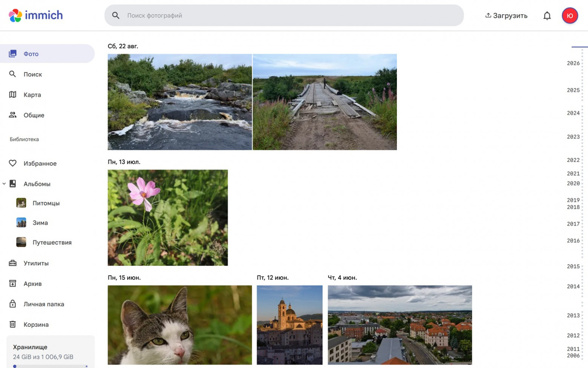Screen dimensions: 588x368
Task: Open Карта map page
Action: coord(47,94)
